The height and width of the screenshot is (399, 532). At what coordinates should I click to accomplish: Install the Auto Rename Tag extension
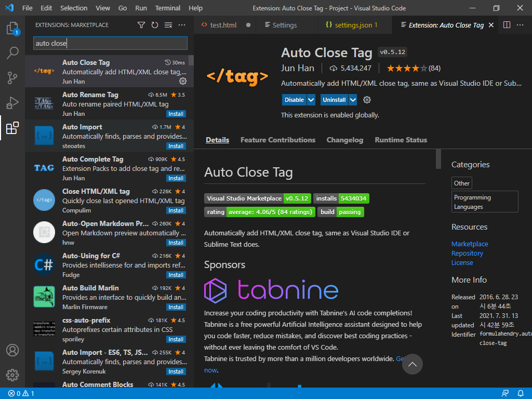pos(176,114)
